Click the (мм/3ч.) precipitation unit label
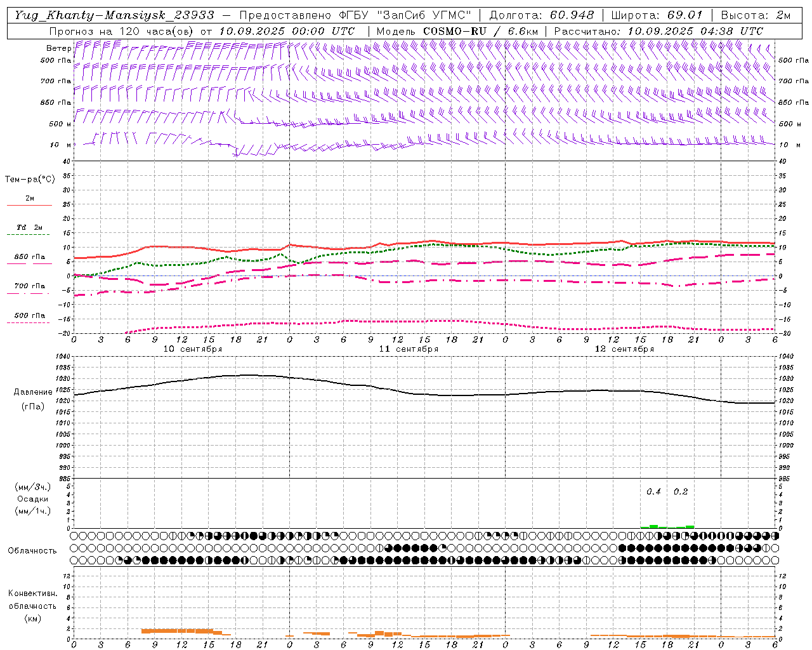Screen dimensions: 812x650 (x=32, y=487)
